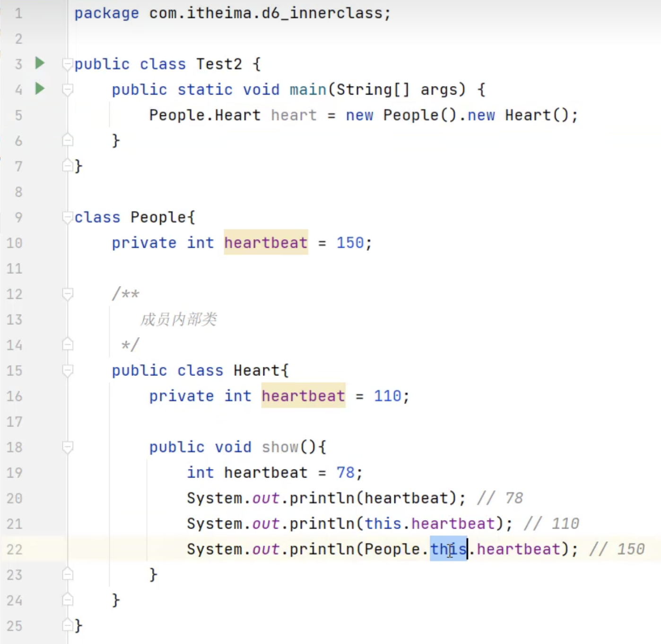Click the Chinese comment 成员内部类
Image resolution: width=661 pixels, height=644 pixels.
[x=178, y=319]
